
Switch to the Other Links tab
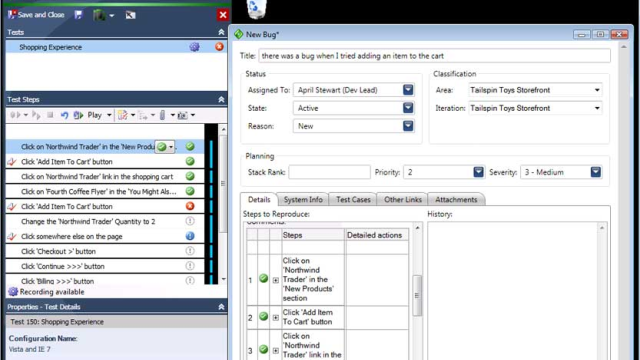pyautogui.click(x=402, y=200)
